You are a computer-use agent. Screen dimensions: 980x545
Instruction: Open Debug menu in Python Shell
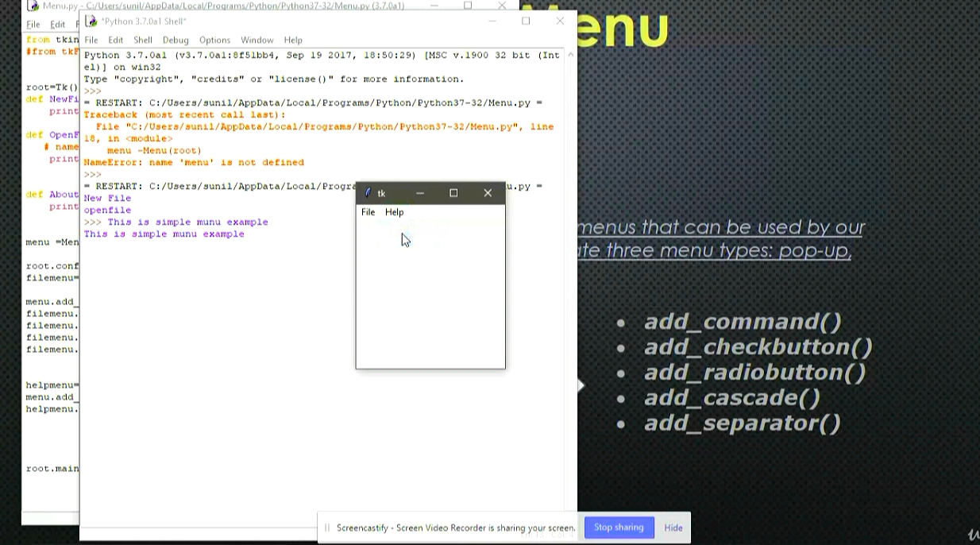coord(176,40)
